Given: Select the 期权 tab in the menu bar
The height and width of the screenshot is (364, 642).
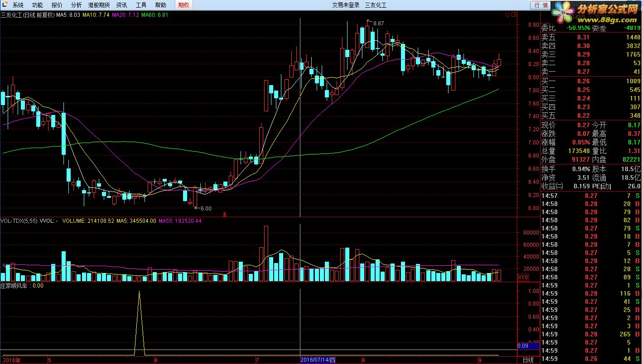Looking at the screenshot, I should (x=184, y=5).
